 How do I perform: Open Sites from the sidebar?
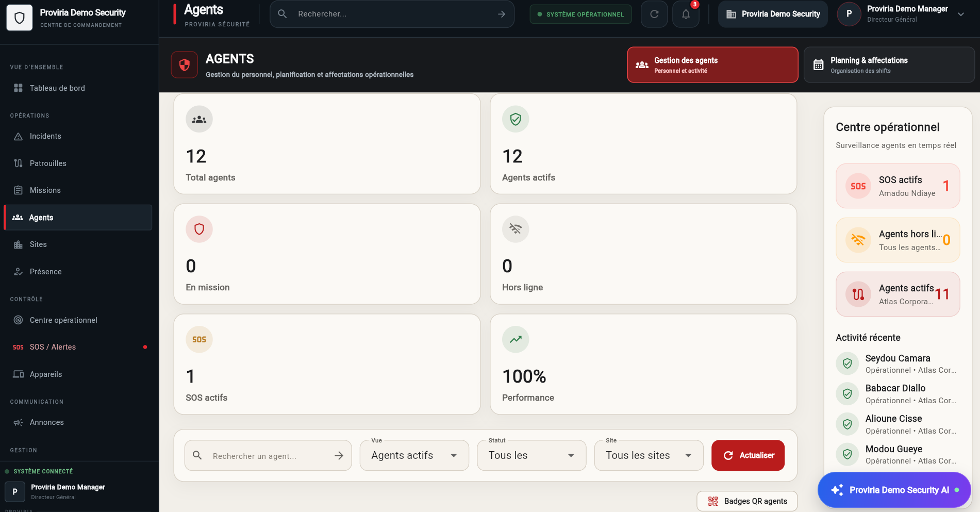(x=78, y=244)
